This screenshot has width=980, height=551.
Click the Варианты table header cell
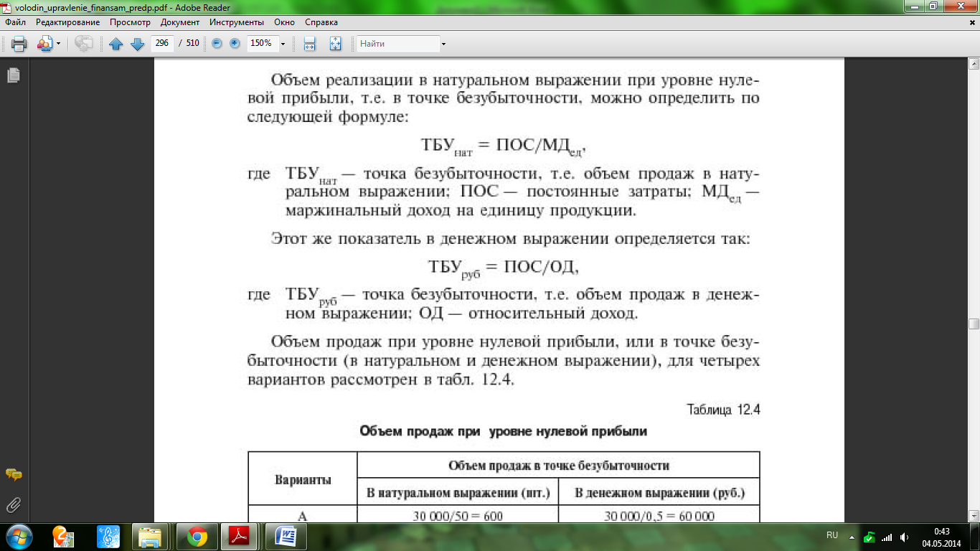(303, 479)
